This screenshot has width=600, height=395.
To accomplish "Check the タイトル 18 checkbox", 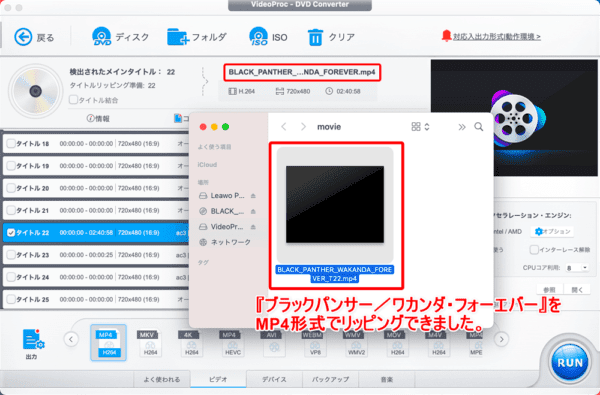I will pyautogui.click(x=11, y=144).
